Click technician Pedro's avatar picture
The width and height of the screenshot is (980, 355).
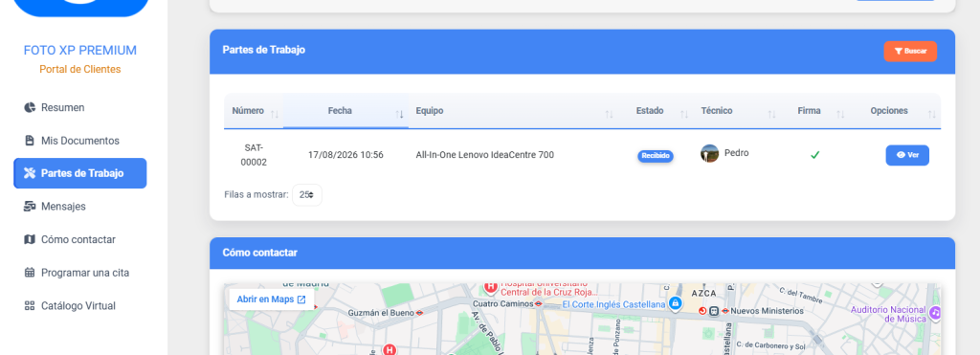pos(709,154)
